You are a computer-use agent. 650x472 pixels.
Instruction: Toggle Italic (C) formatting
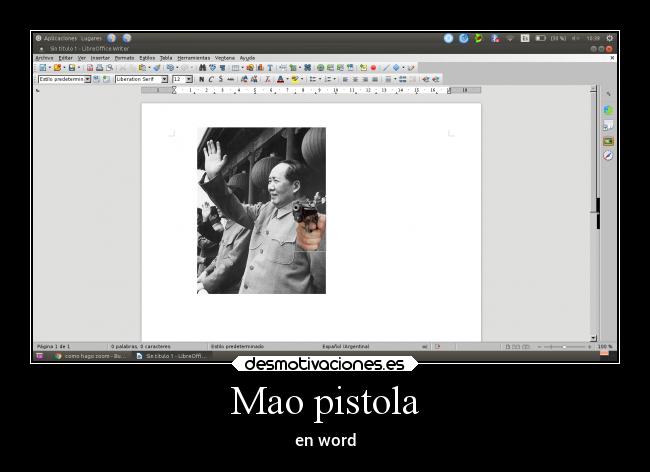(211, 79)
